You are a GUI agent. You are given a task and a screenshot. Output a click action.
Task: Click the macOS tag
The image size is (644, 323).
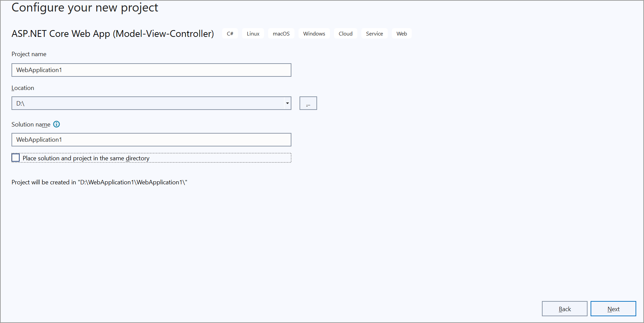coord(281,33)
